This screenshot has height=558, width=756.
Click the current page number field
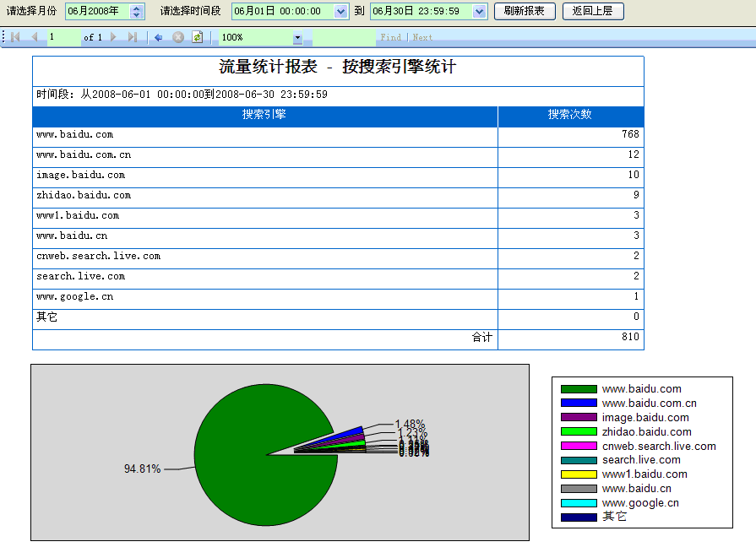pyautogui.click(x=62, y=37)
